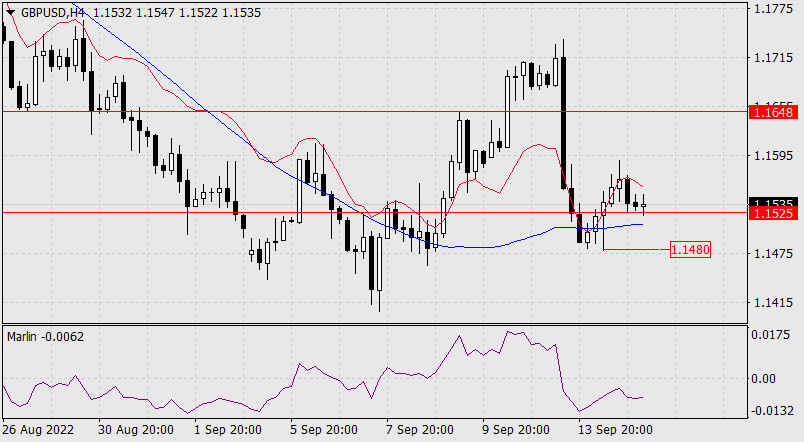Select the red 1.1525 price level tag
Image resolution: width=804 pixels, height=442 pixels.
click(x=773, y=213)
